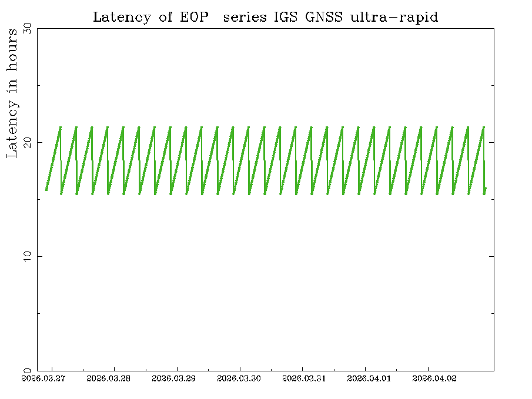Click the y-axis tick label 20

click(26, 142)
